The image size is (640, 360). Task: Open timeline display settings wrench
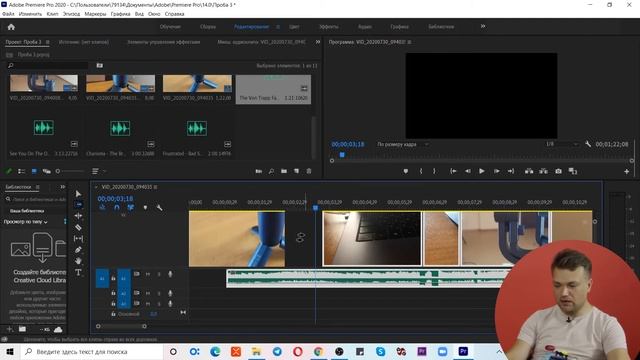[159, 208]
